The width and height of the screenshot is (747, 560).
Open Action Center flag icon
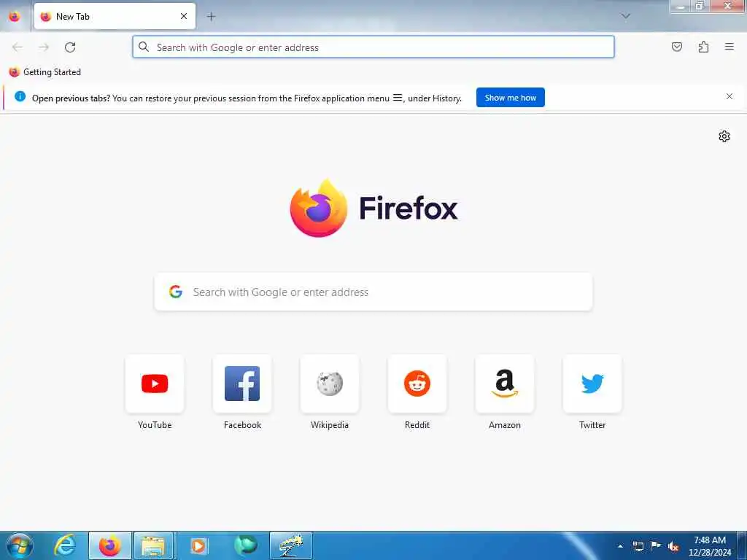point(656,546)
